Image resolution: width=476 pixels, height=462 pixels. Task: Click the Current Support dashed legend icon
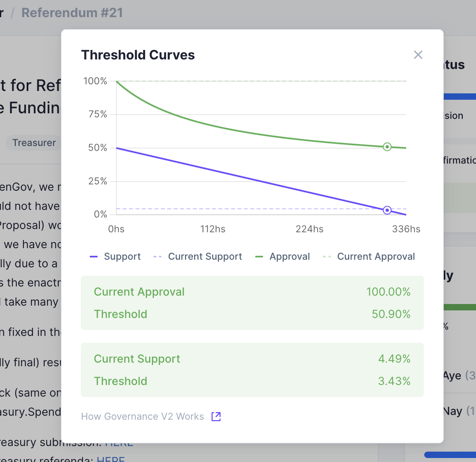[157, 257]
